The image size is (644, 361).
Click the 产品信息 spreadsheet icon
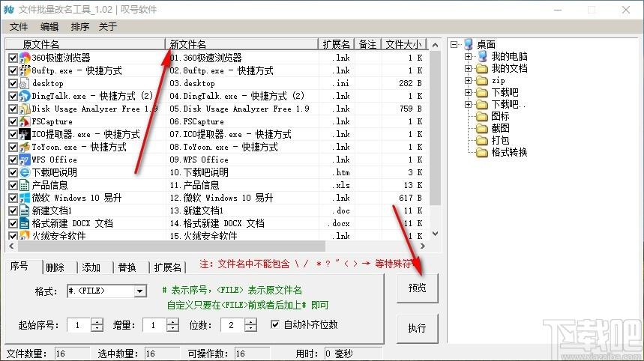tap(25, 185)
